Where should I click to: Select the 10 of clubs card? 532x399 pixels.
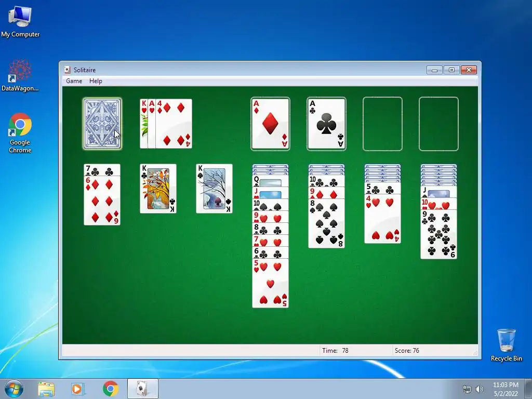coord(326,181)
